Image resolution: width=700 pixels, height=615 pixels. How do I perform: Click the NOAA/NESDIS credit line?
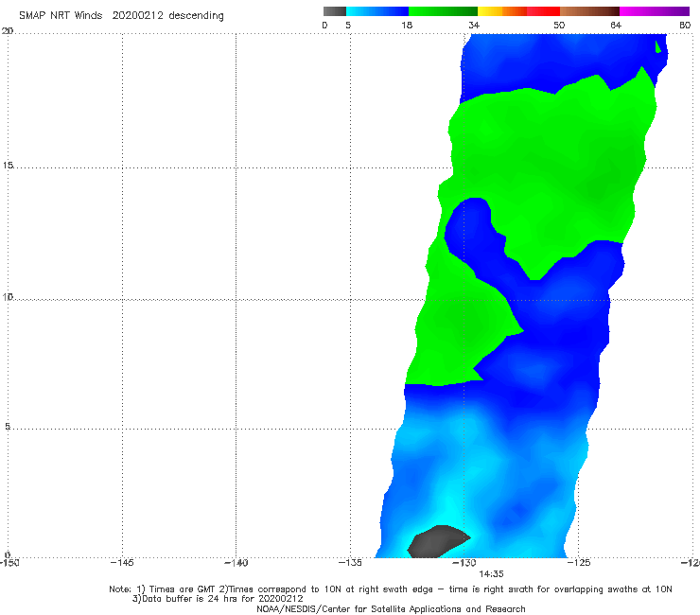[x=391, y=608]
